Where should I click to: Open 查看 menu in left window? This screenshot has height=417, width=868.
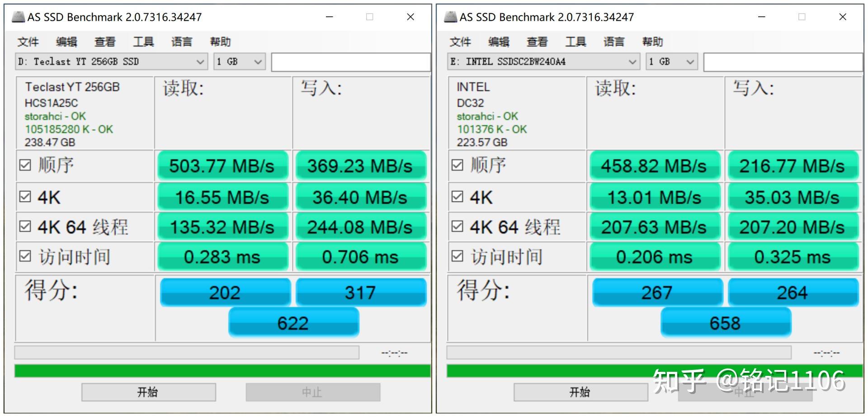click(105, 42)
